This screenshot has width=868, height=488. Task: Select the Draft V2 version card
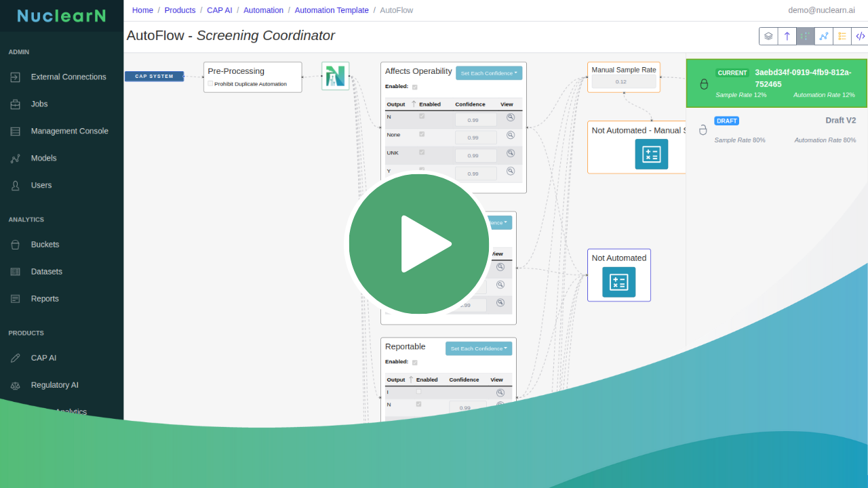tap(777, 129)
